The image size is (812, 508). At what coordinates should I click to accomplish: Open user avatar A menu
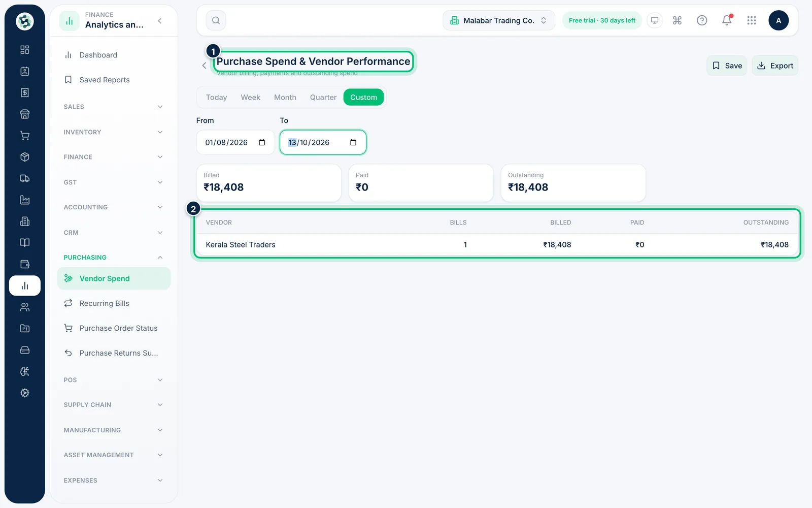coord(779,20)
